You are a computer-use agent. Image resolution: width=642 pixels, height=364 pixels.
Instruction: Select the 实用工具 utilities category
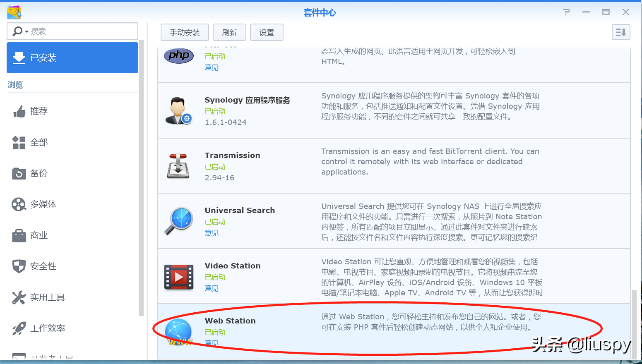(x=47, y=297)
